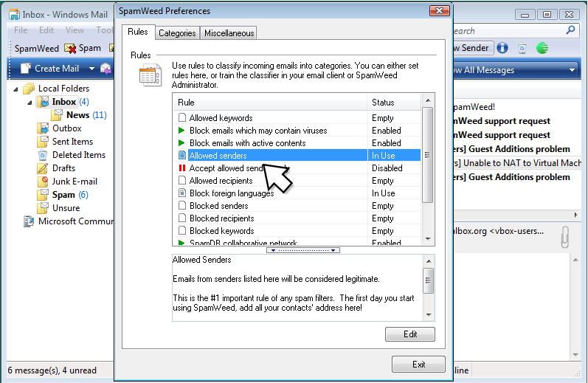Click the preview pane scroll up arrow
588x383 pixels.
point(575,260)
